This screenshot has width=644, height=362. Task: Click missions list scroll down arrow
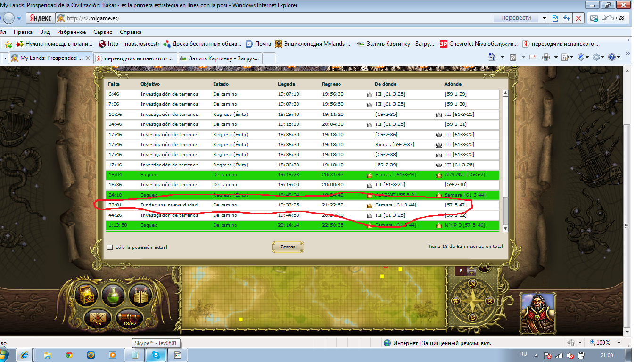pos(505,228)
